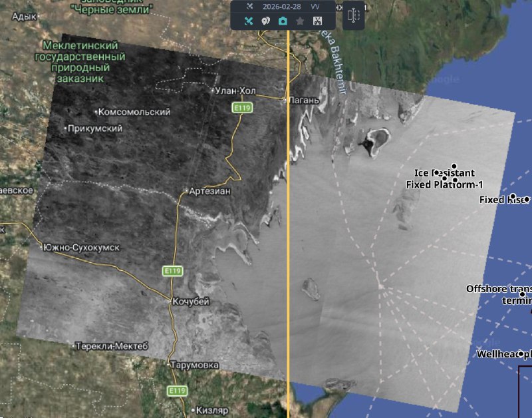Click the Wellhead platform marker dot

click(521, 354)
